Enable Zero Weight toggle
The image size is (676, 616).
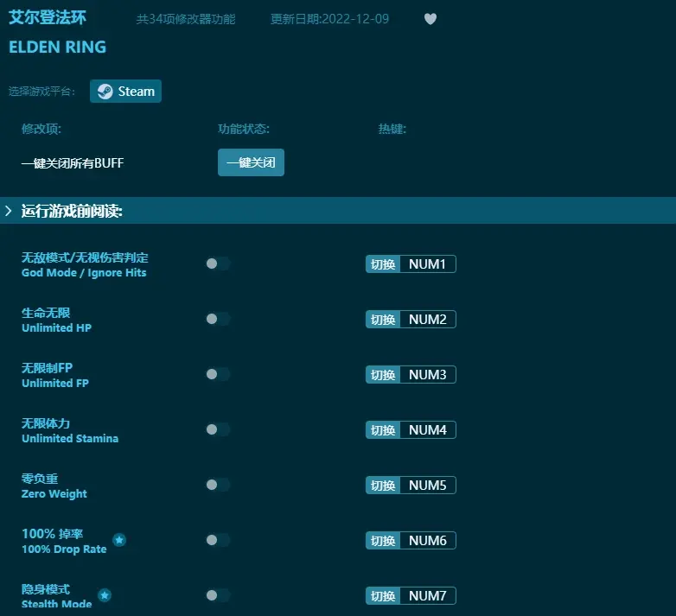218,485
